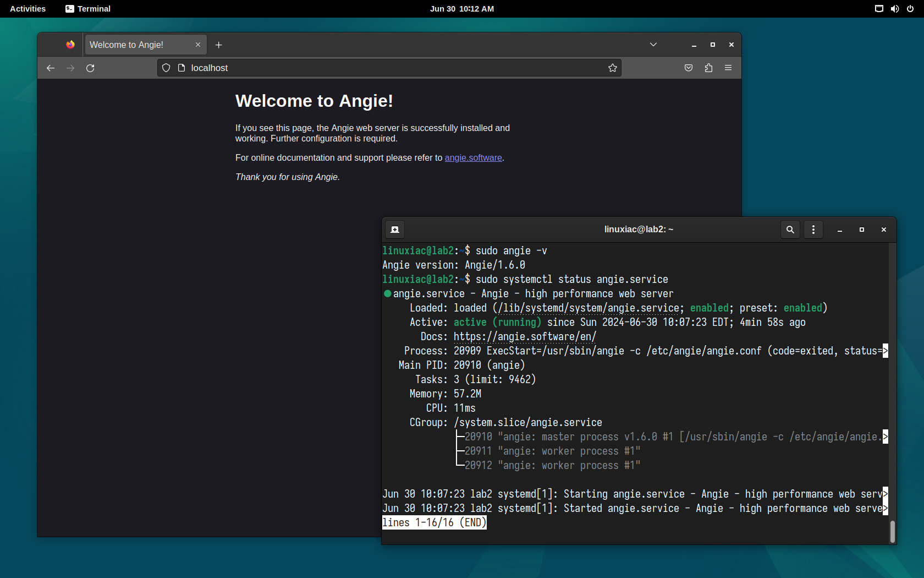Click the Firefox logo icon in tab bar
This screenshot has height=578, width=924.
tap(70, 45)
